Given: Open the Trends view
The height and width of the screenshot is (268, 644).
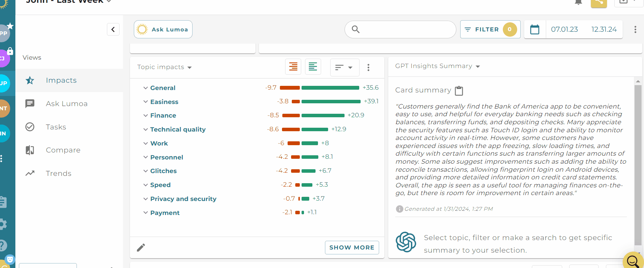Looking at the screenshot, I should coord(69,173).
